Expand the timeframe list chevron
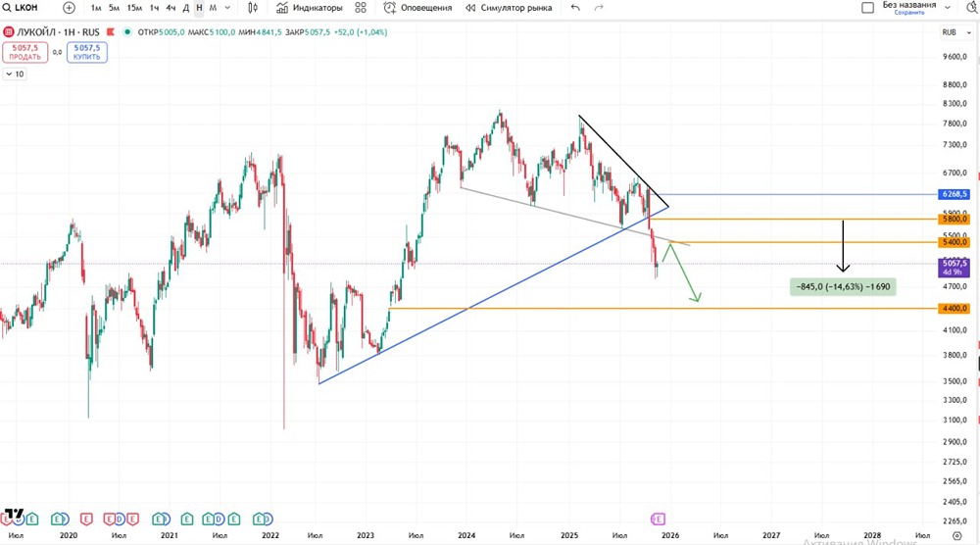980x545 pixels. point(227,8)
